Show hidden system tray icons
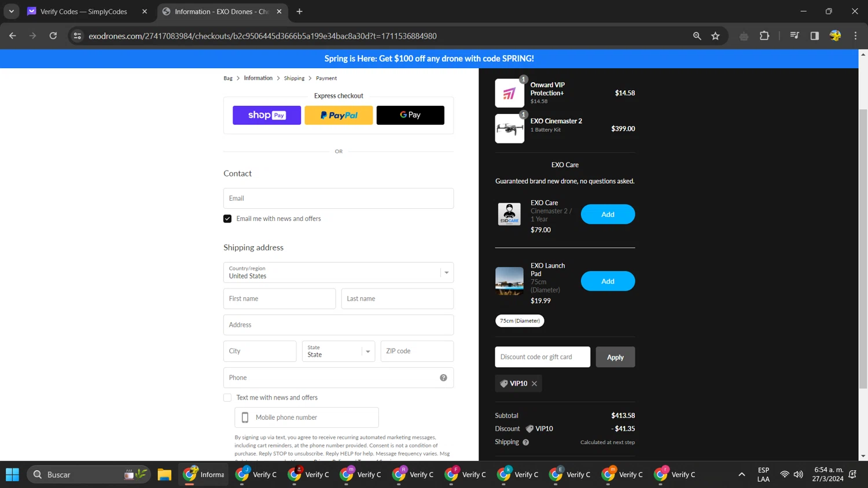Screen dimensions: 868x488 coord(741,475)
